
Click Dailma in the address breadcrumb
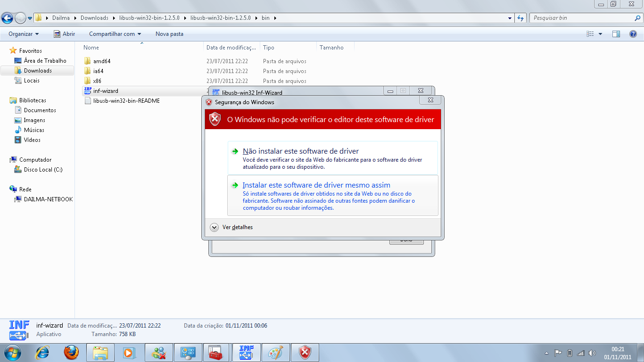[x=61, y=18]
